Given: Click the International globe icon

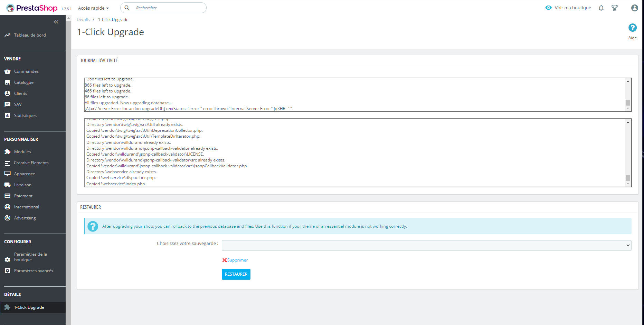Looking at the screenshot, I should (x=7, y=207).
